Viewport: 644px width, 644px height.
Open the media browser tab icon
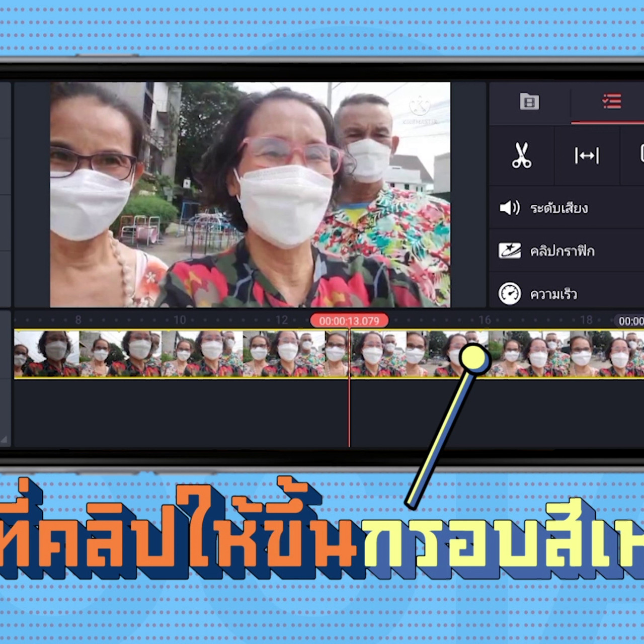(x=529, y=102)
